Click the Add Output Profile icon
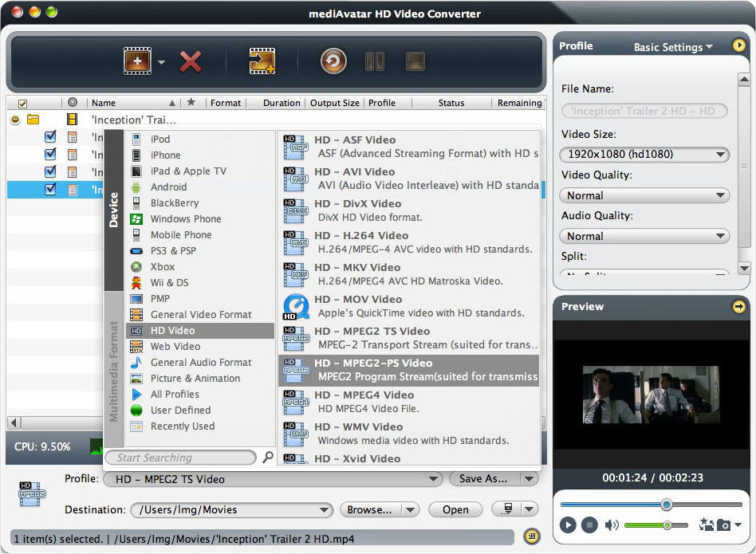The height and width of the screenshot is (554, 756). point(262,61)
